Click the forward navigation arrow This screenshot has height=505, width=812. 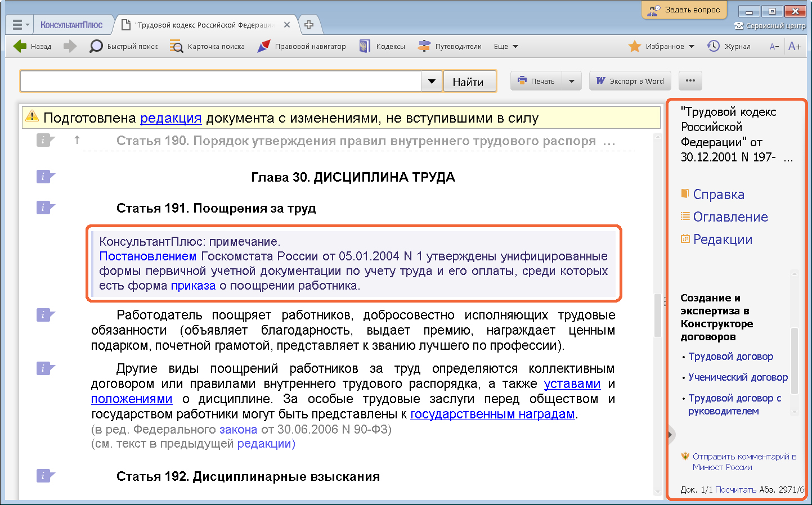(70, 46)
